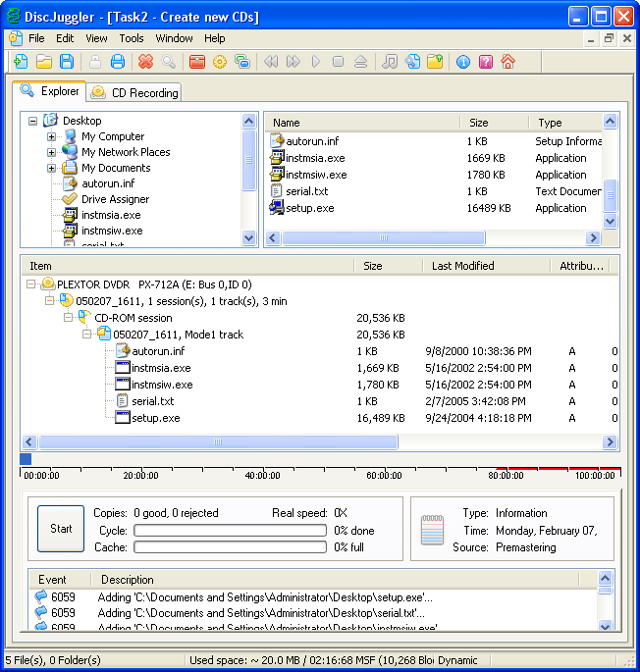Collapse the PLEXTOR DVDR drive node
The height and width of the screenshot is (672, 640).
[32, 284]
